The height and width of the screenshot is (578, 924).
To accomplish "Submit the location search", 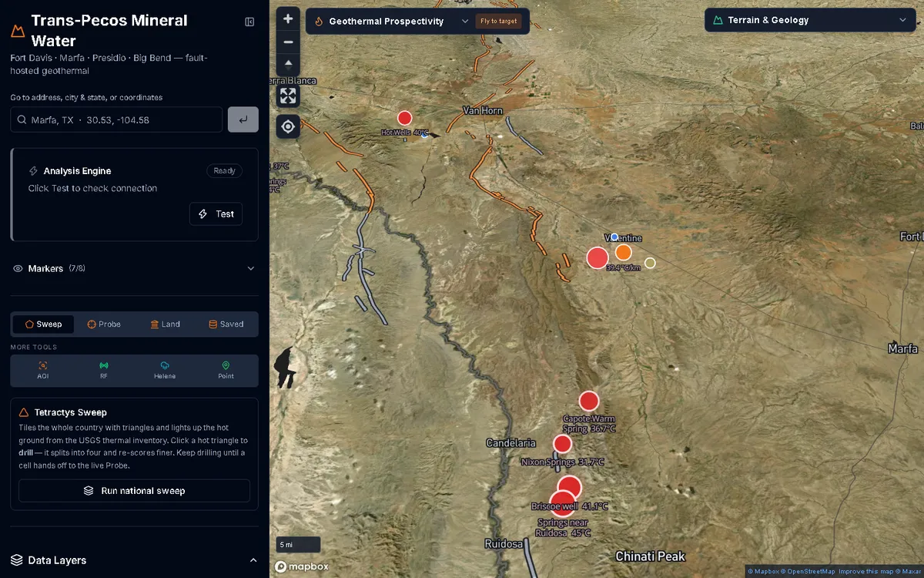I will (x=243, y=119).
